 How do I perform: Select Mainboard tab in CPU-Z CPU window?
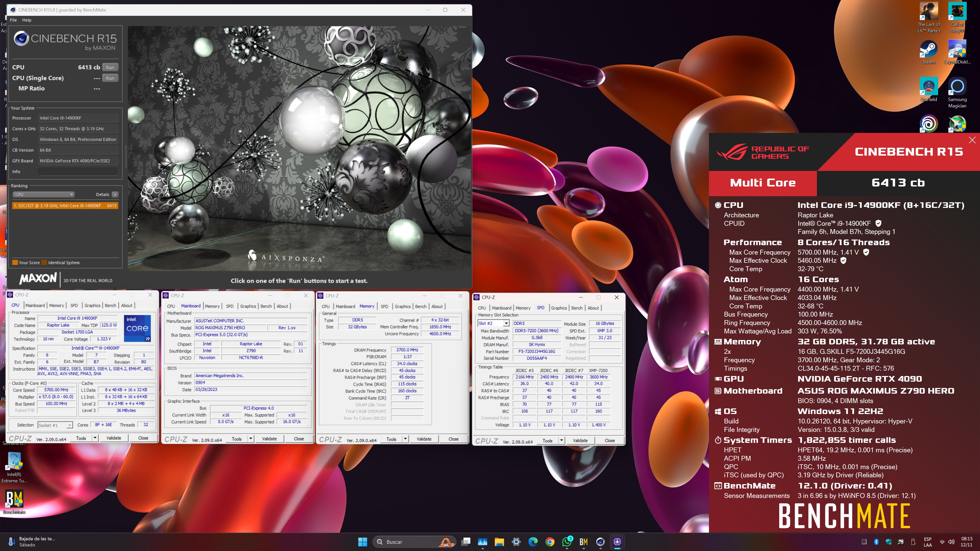[35, 305]
